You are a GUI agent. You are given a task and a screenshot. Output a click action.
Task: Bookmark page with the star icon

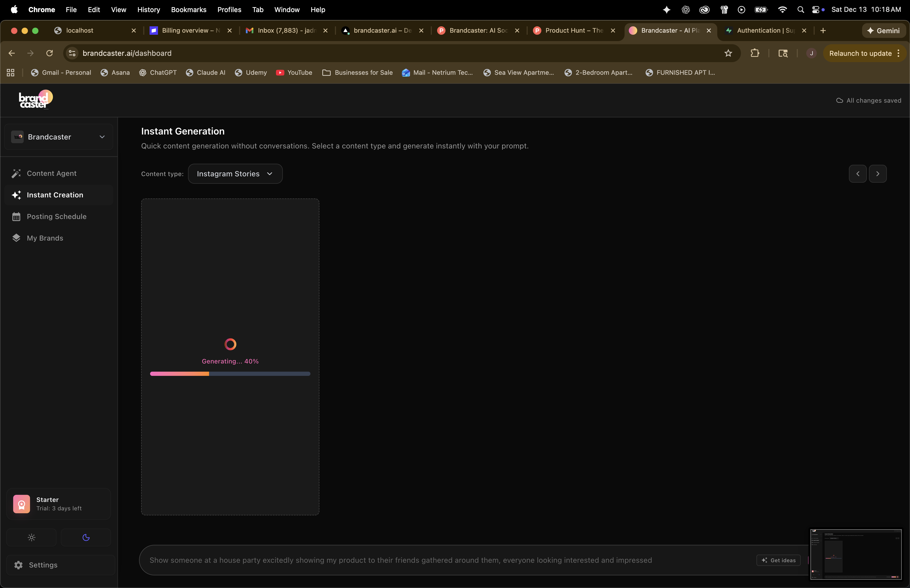[728, 53]
